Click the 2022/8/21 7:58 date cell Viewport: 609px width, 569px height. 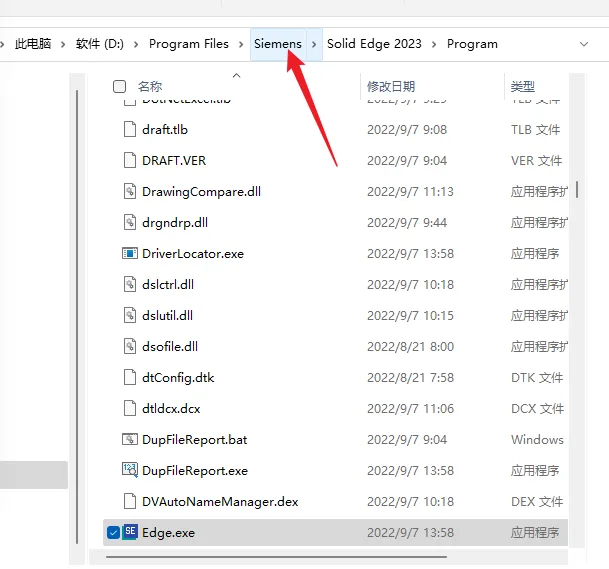[410, 378]
